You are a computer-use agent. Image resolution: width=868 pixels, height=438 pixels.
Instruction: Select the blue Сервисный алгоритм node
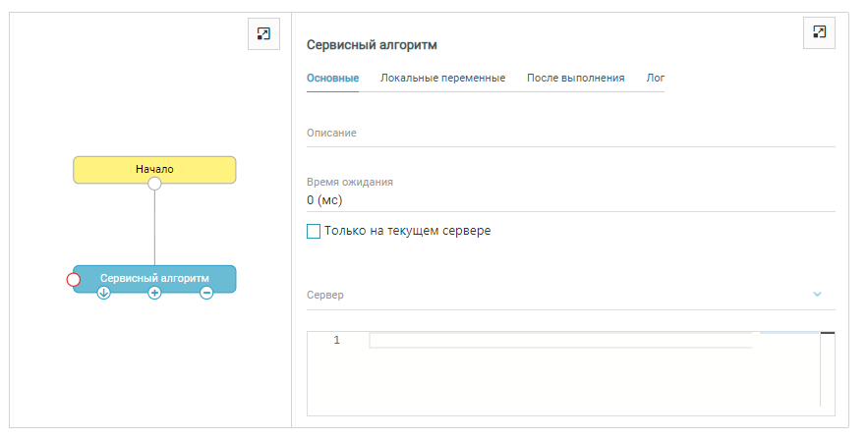point(154,277)
